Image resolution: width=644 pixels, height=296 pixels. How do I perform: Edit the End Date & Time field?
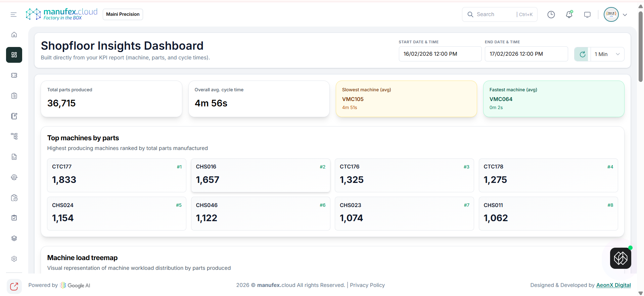(x=526, y=54)
